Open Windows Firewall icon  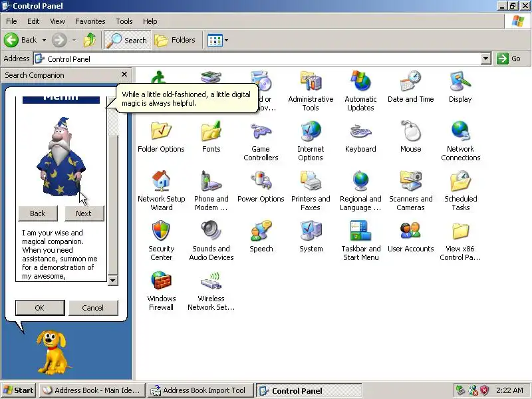161,291
